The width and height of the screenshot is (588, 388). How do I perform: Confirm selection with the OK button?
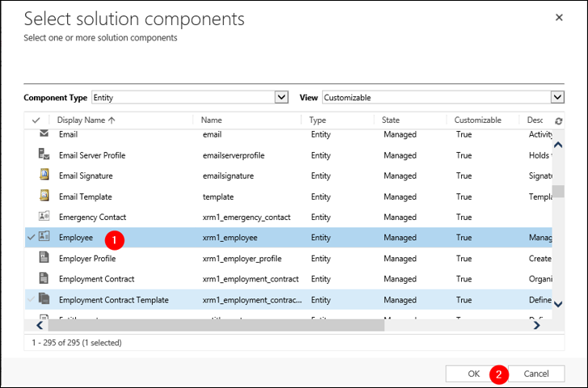pos(474,373)
